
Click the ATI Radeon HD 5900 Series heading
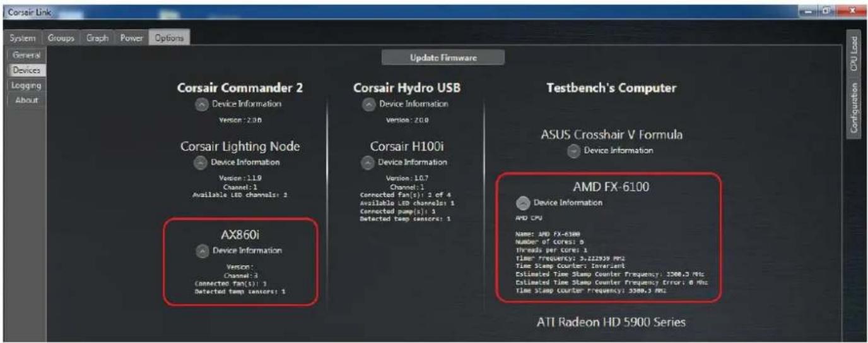coord(611,322)
